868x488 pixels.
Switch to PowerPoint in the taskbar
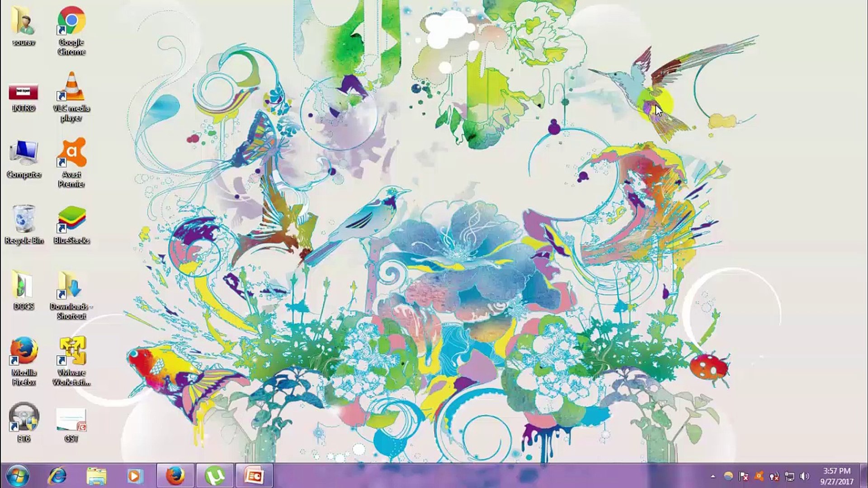point(254,476)
